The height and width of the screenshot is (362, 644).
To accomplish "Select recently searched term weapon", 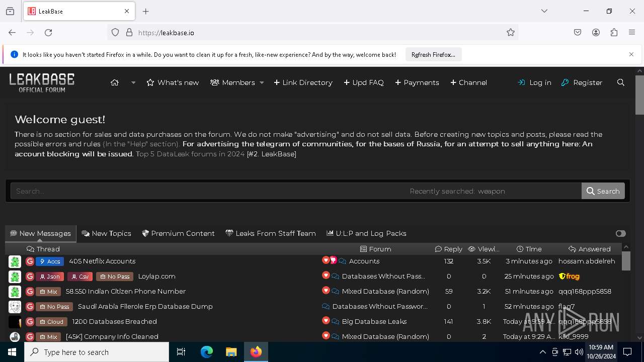I will 491,191.
